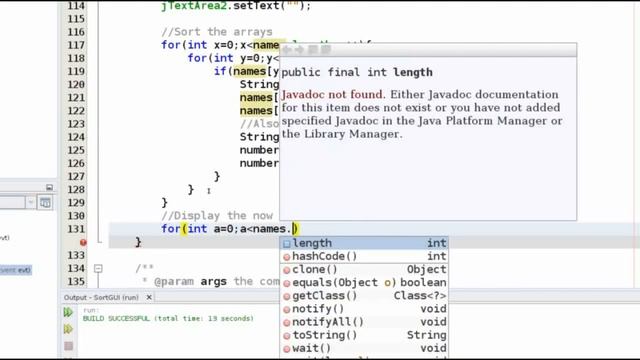Click line number 135 in gutter
Screen dimensions: 640x360
point(76,282)
